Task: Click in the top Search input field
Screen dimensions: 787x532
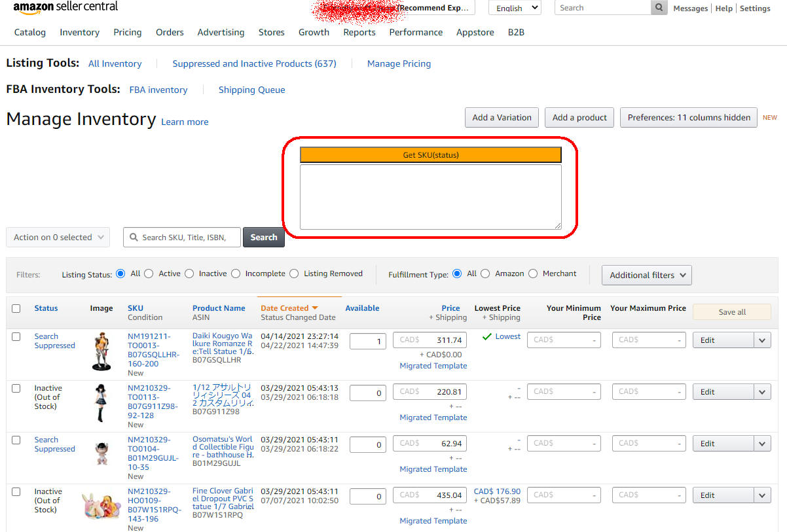Action: tap(602, 8)
